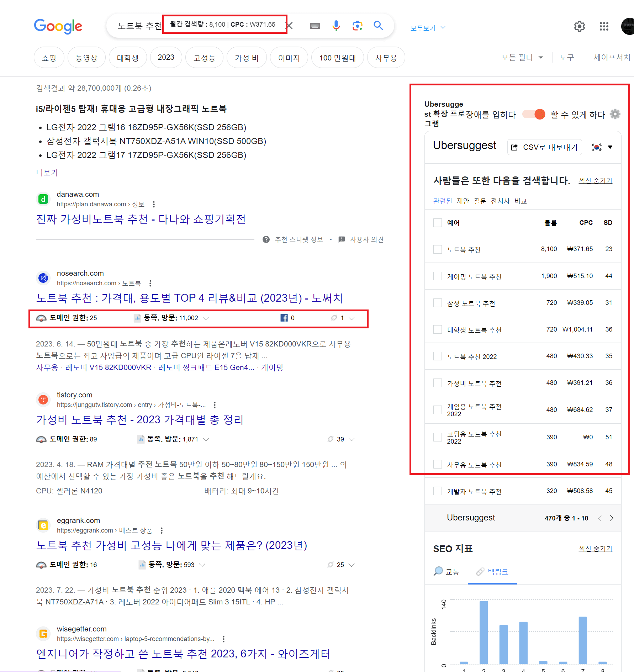The width and height of the screenshot is (634, 672).
Task: Start voice search with microphone icon
Action: pos(336,26)
